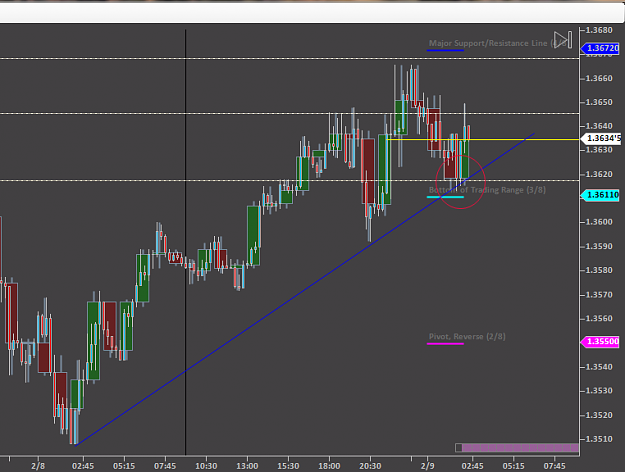Click the 2/8 date label on time axis

click(x=38, y=466)
